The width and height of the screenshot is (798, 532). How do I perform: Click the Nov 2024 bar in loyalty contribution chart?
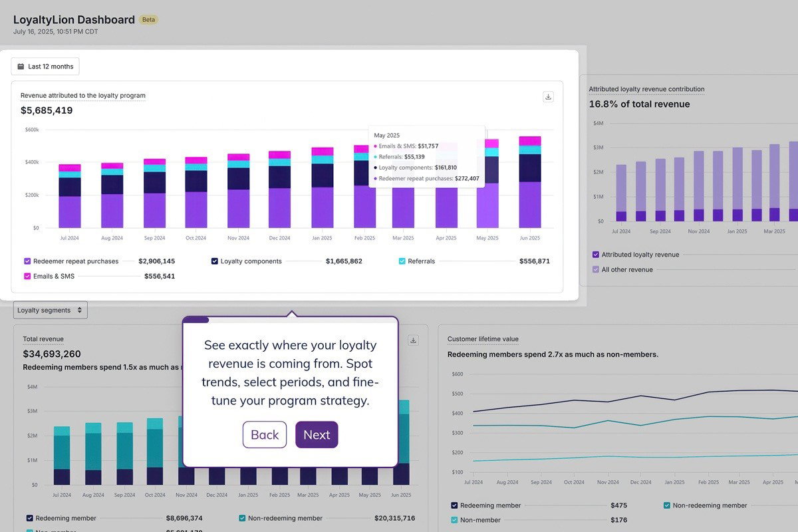coord(698,186)
